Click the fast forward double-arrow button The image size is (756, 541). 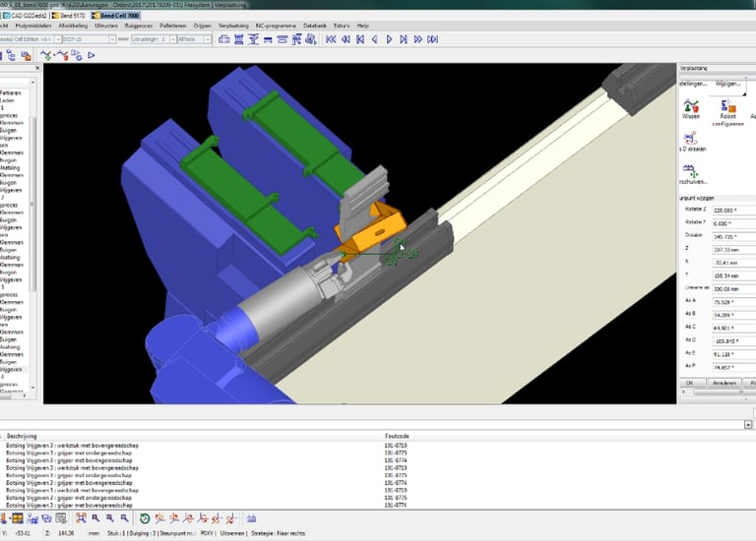pyautogui.click(x=418, y=39)
